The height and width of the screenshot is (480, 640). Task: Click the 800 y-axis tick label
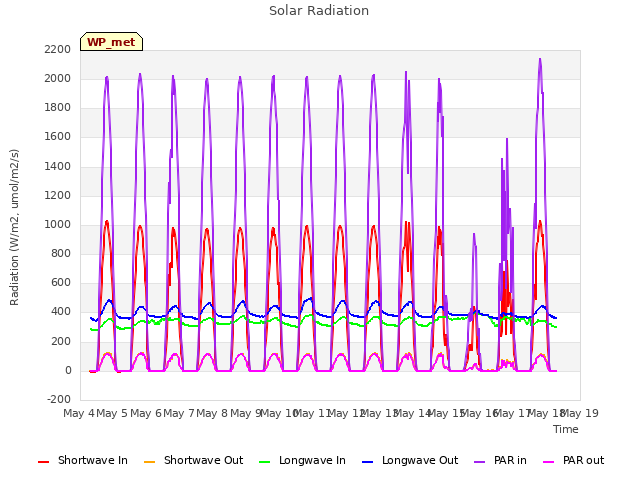pyautogui.click(x=61, y=253)
